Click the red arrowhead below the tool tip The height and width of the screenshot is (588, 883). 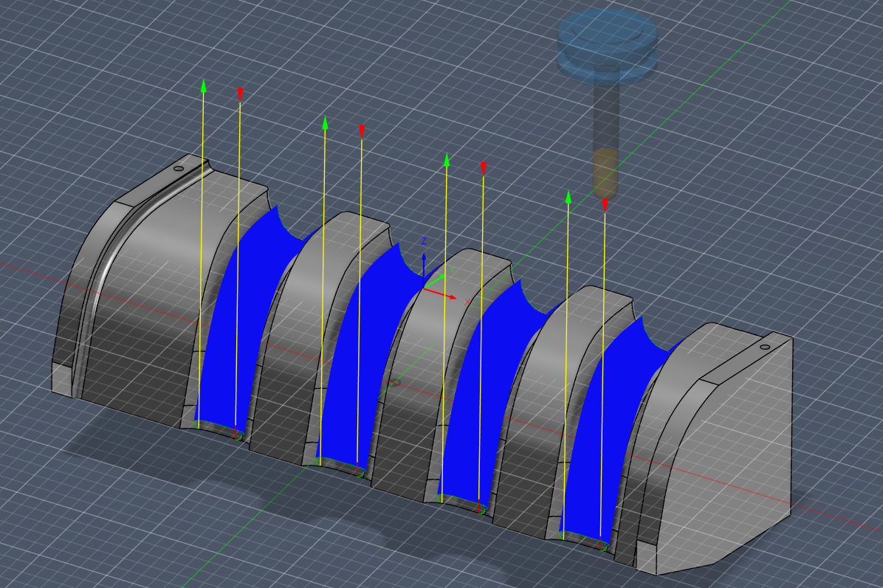click(605, 204)
